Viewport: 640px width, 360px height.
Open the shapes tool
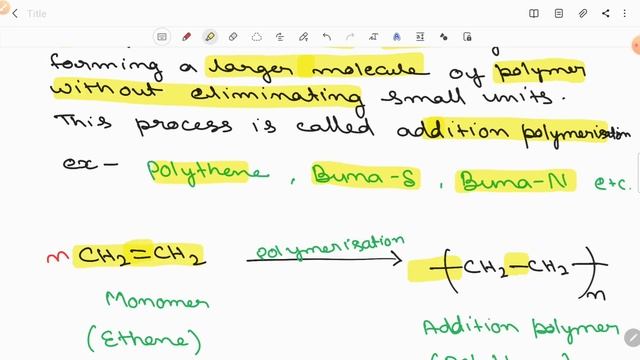click(x=444, y=37)
